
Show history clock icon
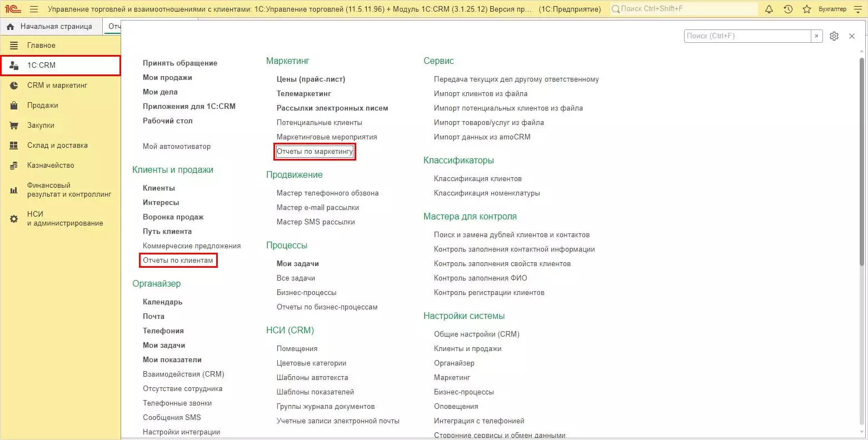tap(788, 9)
